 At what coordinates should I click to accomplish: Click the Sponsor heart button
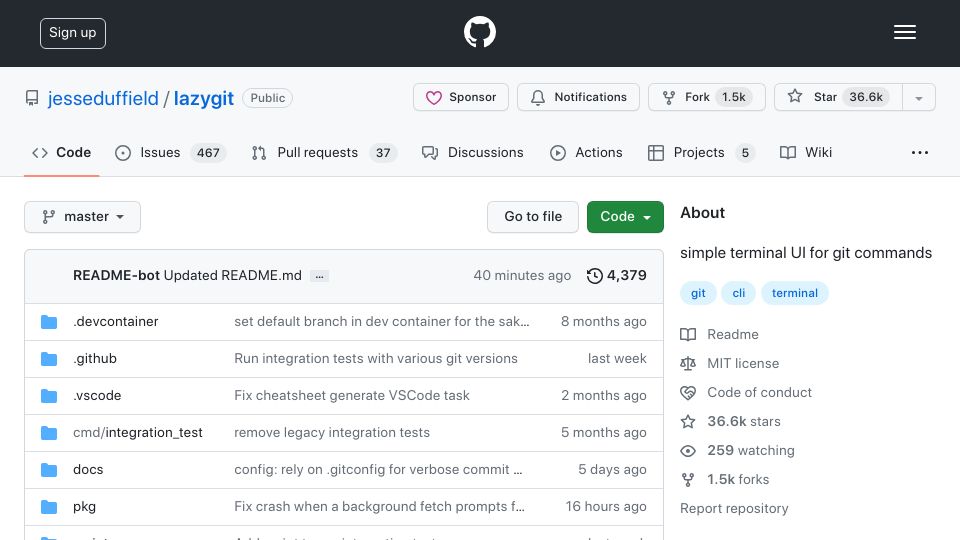[461, 97]
